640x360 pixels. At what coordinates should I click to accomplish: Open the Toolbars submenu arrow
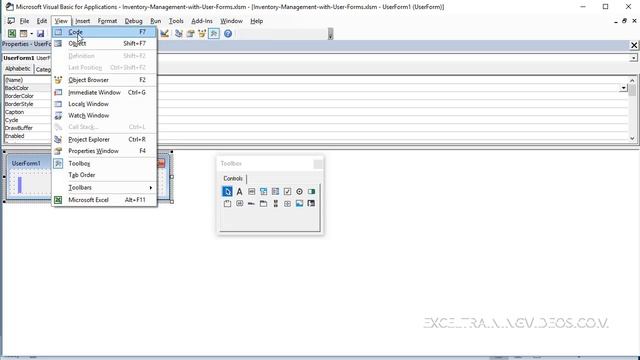point(151,187)
